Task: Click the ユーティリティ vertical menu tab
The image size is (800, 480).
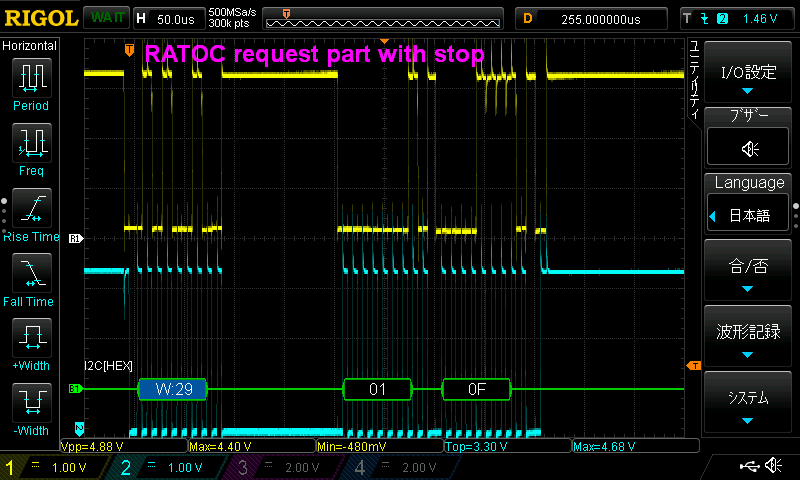Action: [694, 80]
